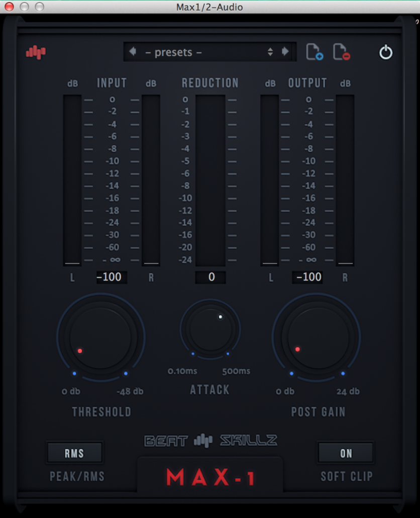Click the REDUCTION section heading
Viewport: 420px width, 518px height.
tap(210, 82)
